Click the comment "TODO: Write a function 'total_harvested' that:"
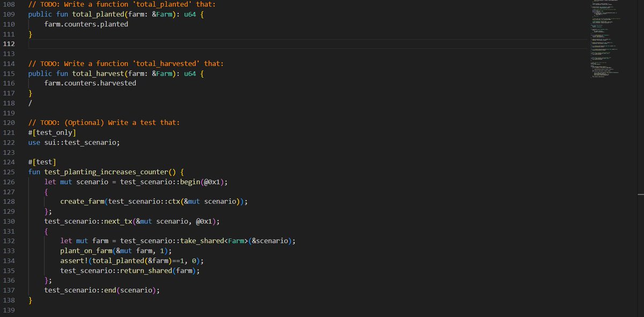The height and width of the screenshot is (317, 644). tap(126, 63)
